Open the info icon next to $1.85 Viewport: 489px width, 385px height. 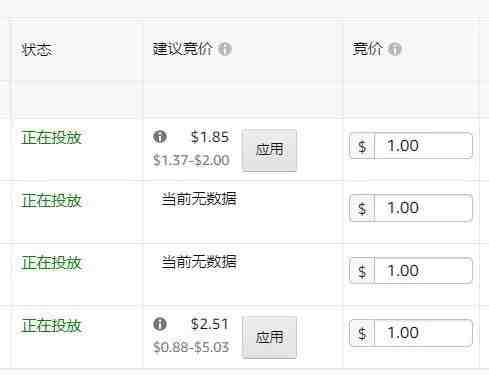click(160, 137)
